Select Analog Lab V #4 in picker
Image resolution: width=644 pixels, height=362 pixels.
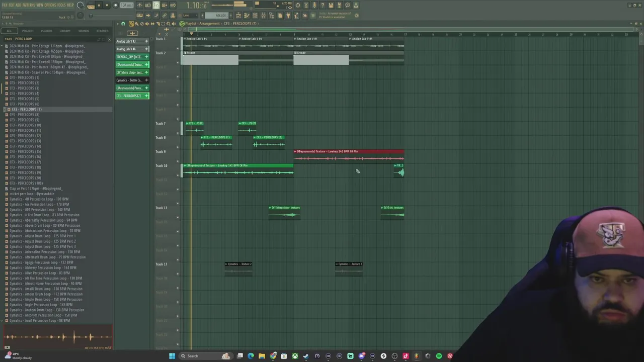tap(132, 49)
